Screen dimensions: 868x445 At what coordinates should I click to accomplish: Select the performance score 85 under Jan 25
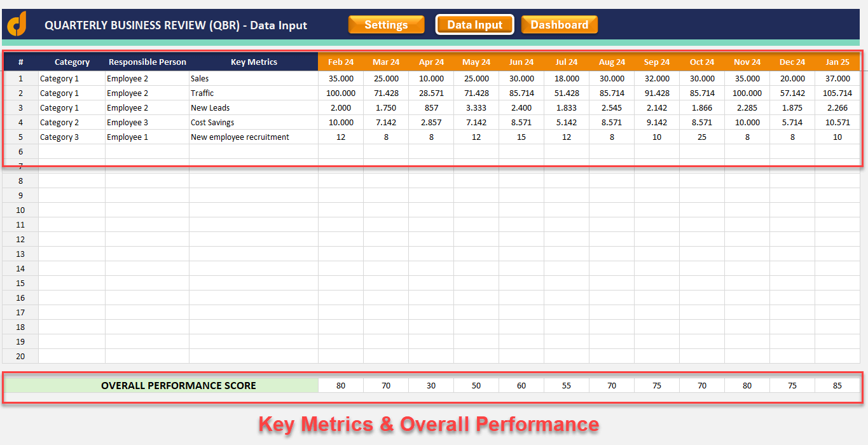(837, 385)
